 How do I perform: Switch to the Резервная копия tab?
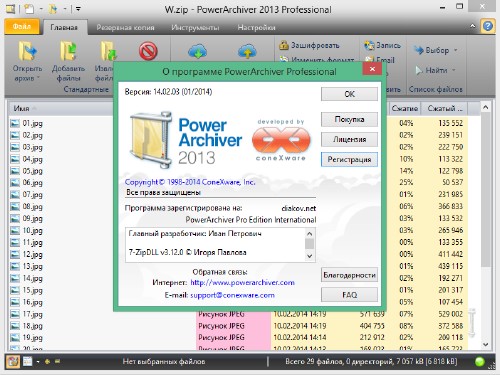(125, 27)
